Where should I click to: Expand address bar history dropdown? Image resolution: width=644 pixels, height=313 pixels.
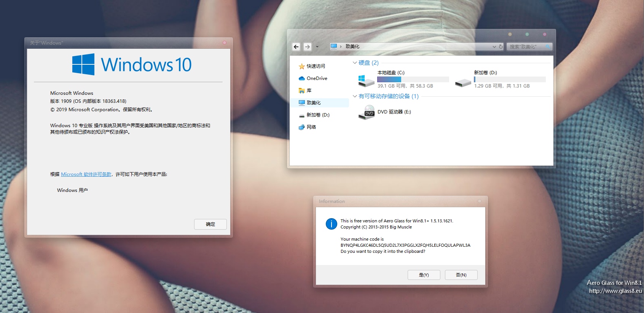[494, 46]
